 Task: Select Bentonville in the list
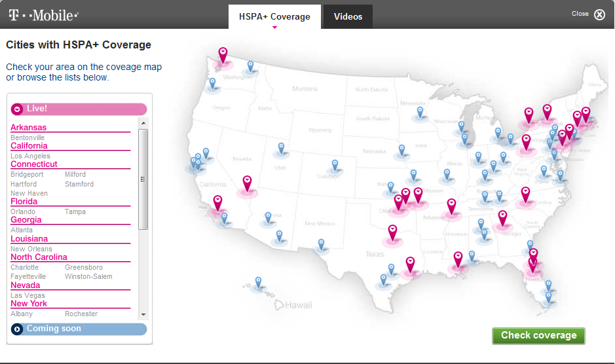28,137
